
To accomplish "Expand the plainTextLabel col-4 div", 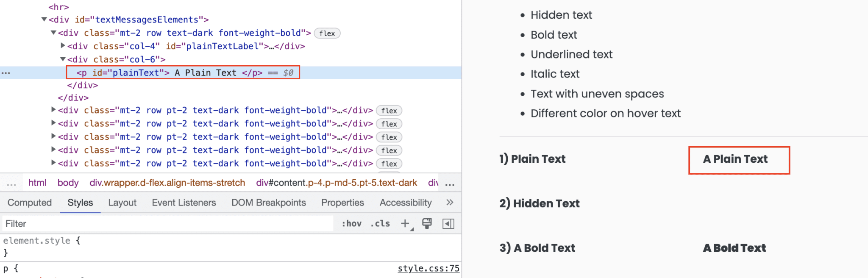I will click(x=63, y=45).
